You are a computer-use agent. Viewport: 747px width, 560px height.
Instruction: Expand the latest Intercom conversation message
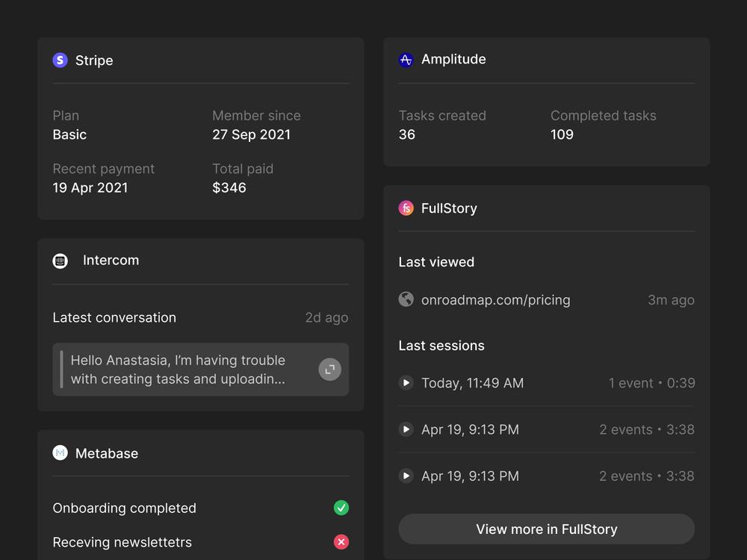[x=329, y=370]
